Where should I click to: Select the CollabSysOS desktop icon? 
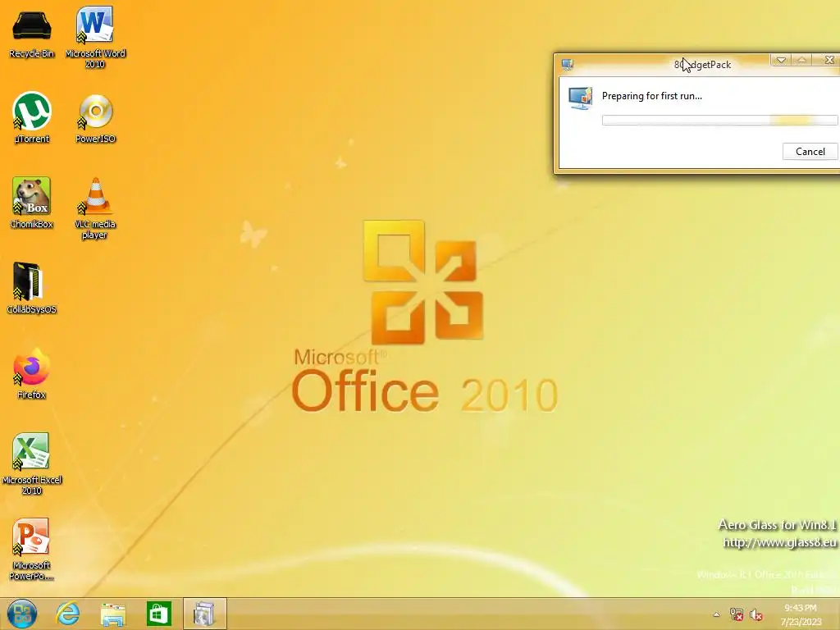pos(31,288)
